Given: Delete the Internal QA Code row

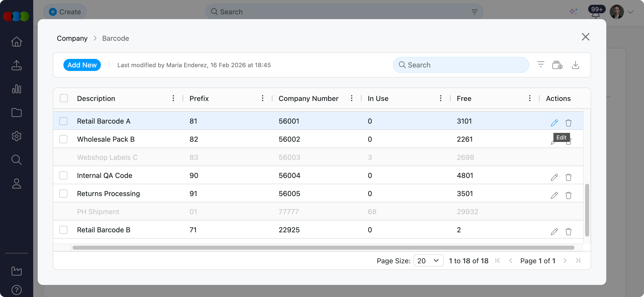Looking at the screenshot, I should pyautogui.click(x=568, y=177).
